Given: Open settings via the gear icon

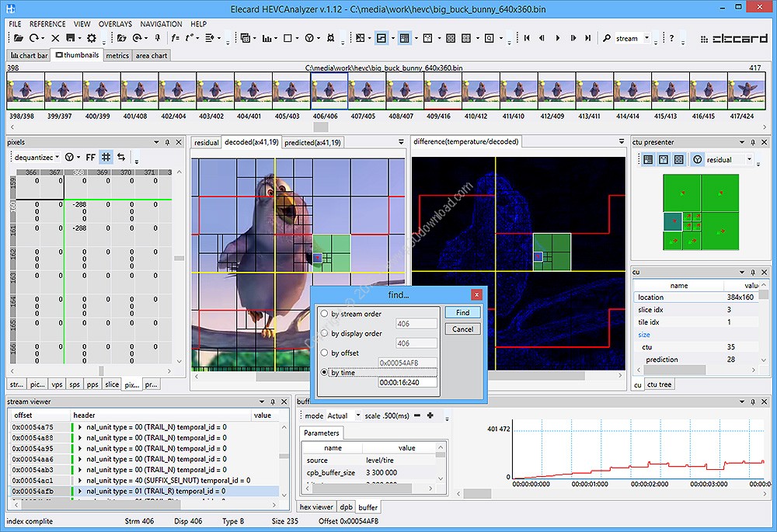Looking at the screenshot, I should click(x=92, y=38).
